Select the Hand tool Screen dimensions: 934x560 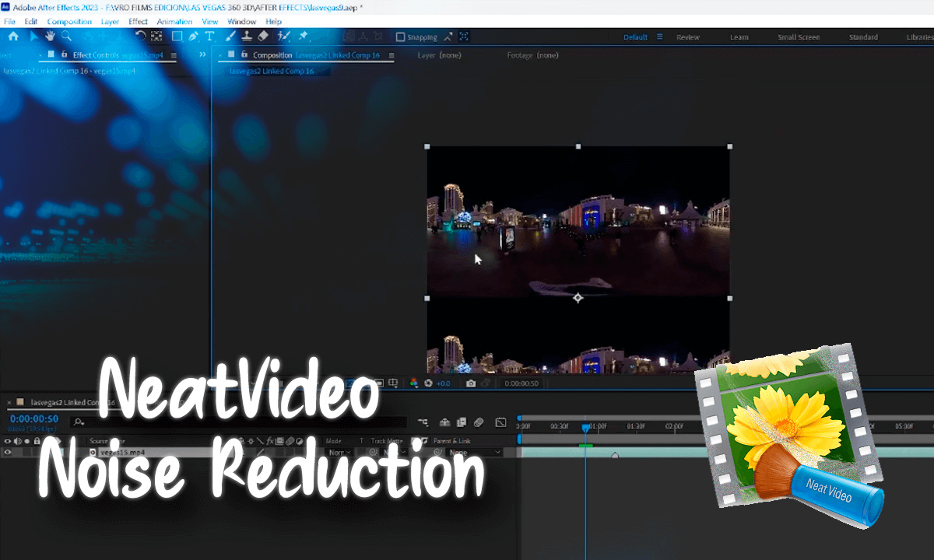pyautogui.click(x=49, y=36)
